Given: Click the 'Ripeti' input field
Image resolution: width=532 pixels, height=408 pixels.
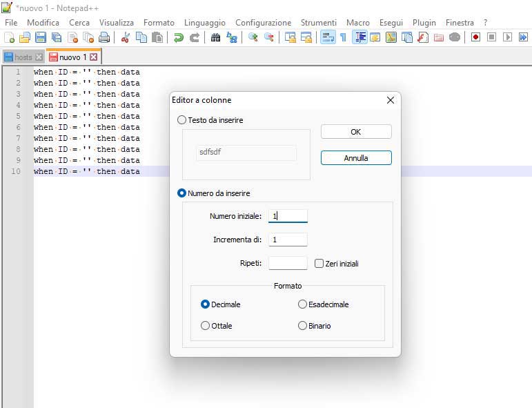Looking at the screenshot, I should coord(288,263).
